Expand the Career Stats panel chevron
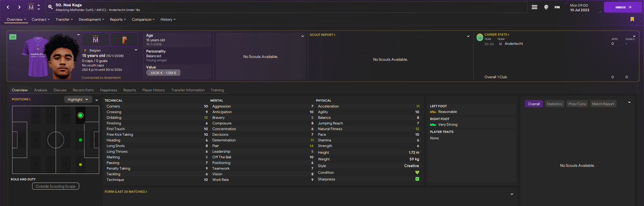This screenshot has height=206, width=644. 633,36
